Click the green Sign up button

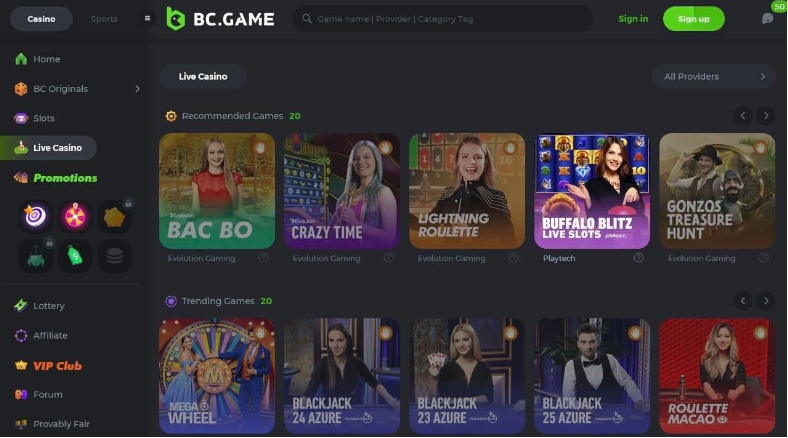tap(694, 19)
